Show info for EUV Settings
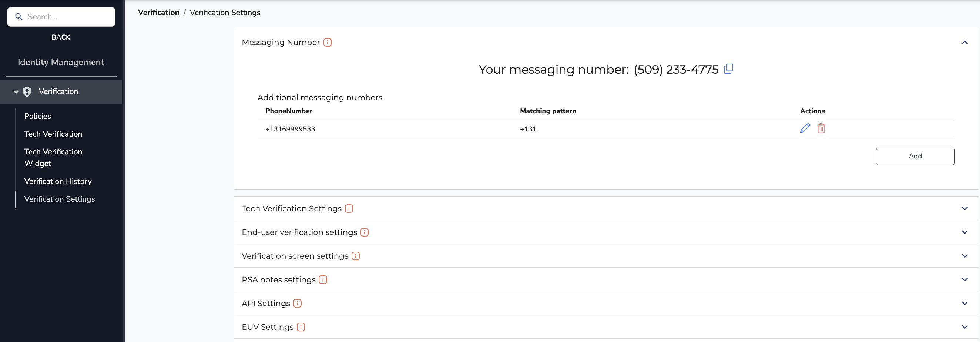The height and width of the screenshot is (342, 980). click(301, 327)
